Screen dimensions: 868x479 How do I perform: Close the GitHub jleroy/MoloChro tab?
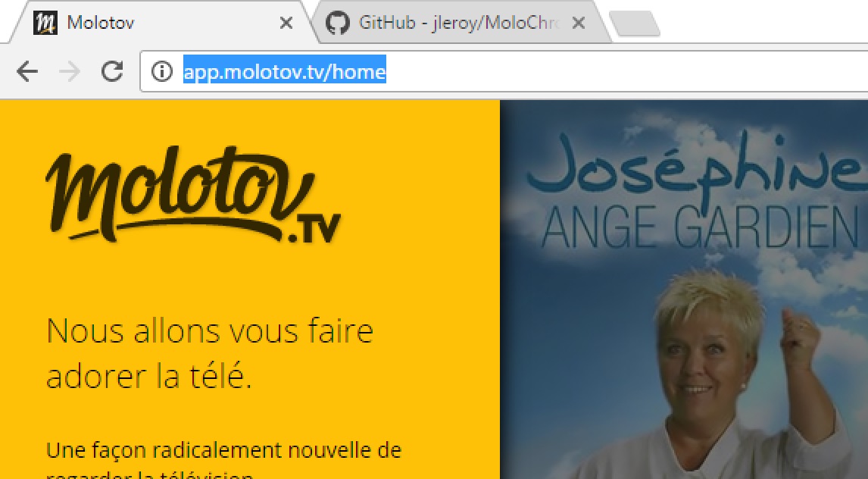pos(578,23)
